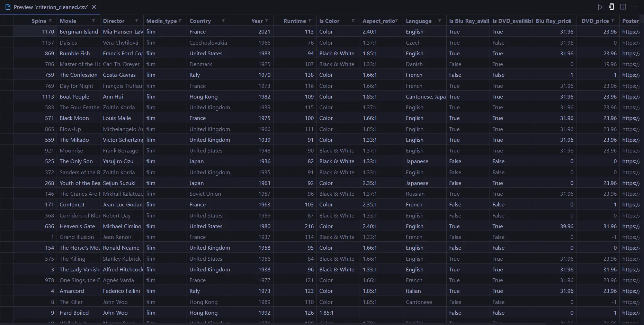The width and height of the screenshot is (644, 325).
Task: Sort by the Country column header
Action: (200, 21)
